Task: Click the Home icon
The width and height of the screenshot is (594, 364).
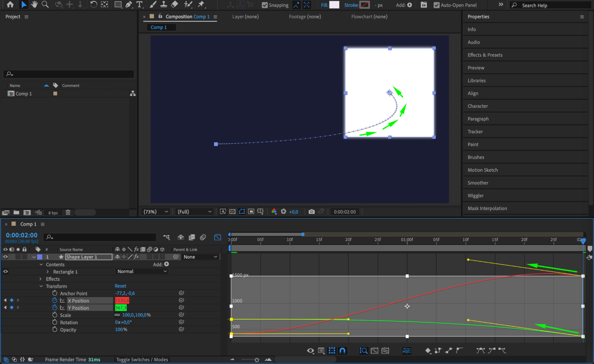Action: coord(10,4)
